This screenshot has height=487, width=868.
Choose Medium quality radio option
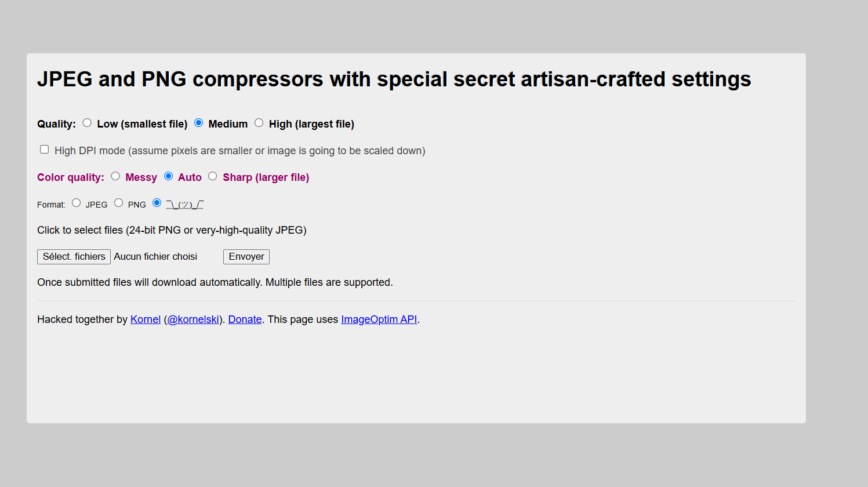[199, 123]
